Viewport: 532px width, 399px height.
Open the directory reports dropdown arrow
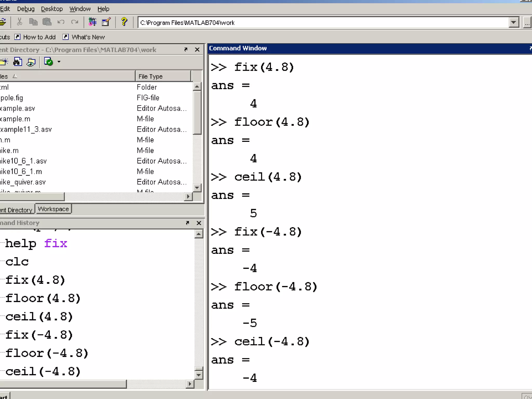tap(59, 62)
